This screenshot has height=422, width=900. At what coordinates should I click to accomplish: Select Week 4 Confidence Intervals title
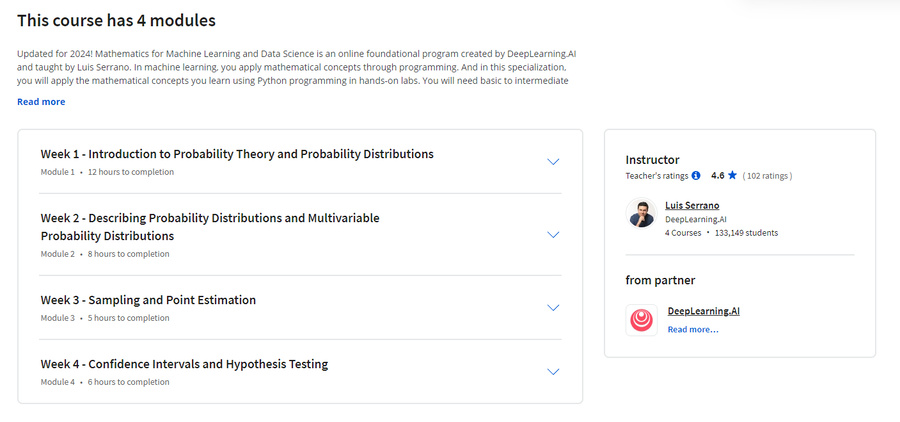tap(184, 364)
